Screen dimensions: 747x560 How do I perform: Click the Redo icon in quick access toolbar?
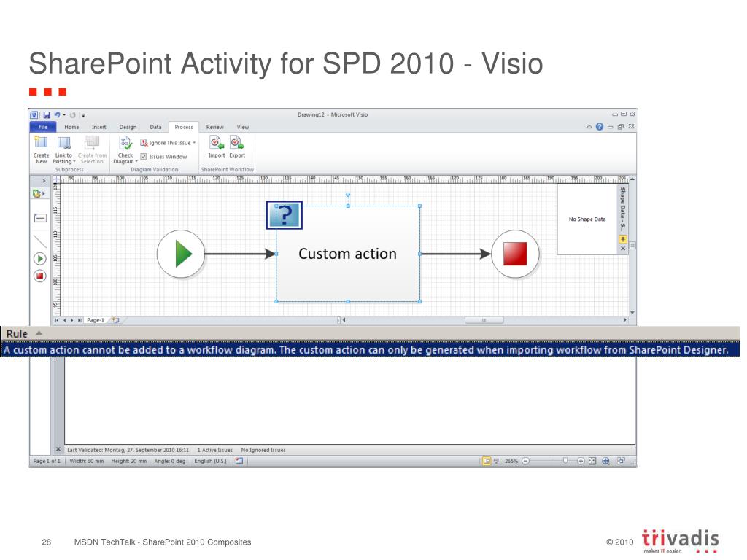pos(72,115)
